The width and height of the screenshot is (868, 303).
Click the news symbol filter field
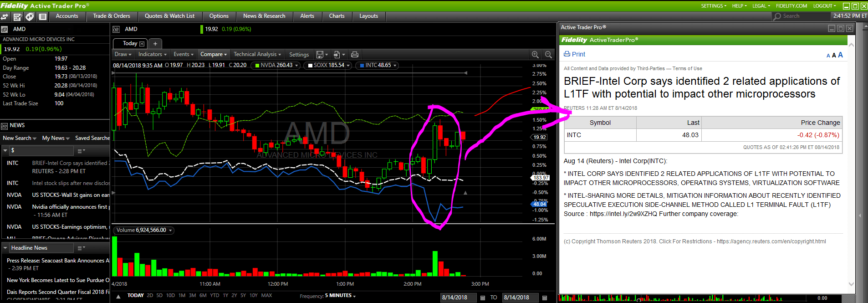[x=41, y=151]
